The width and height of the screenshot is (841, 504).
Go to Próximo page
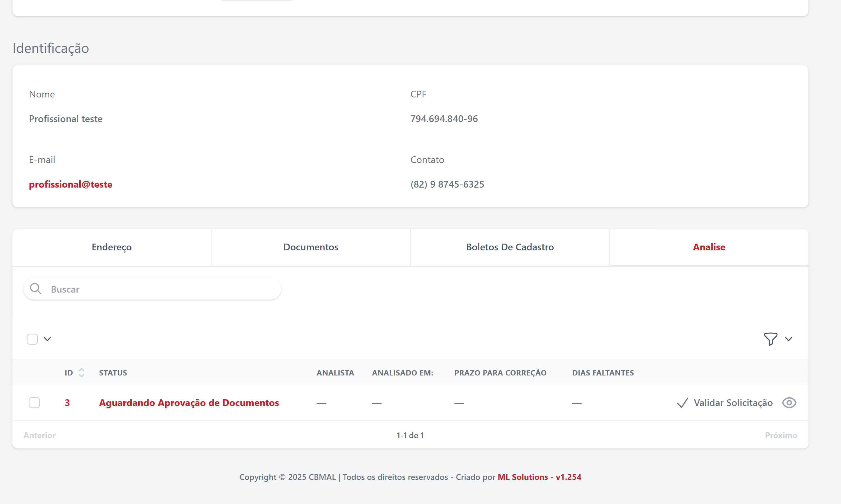(x=781, y=435)
